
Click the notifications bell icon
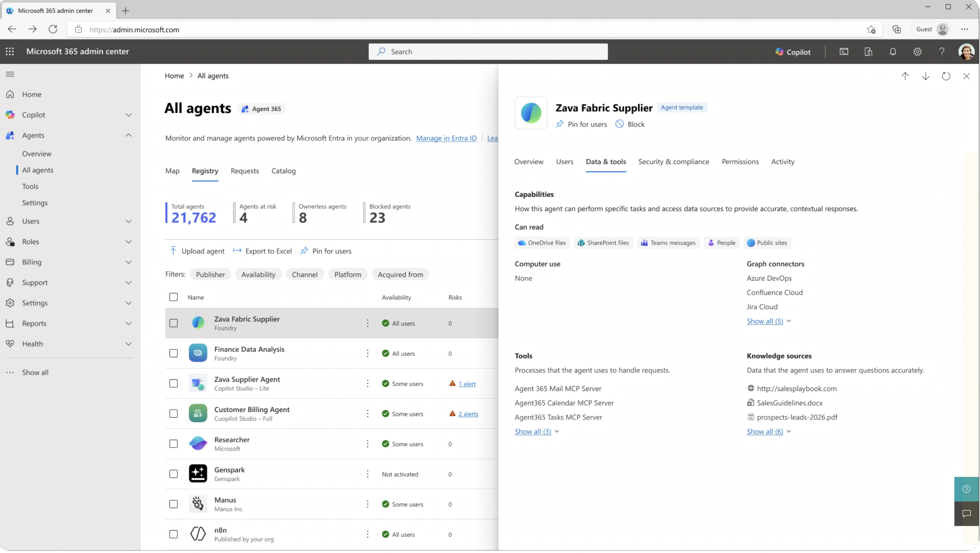coord(893,52)
